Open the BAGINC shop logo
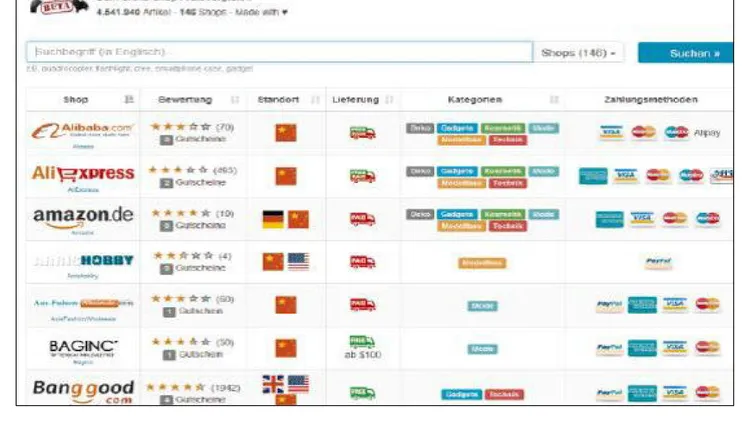This screenshot has width=750, height=421. click(83, 348)
